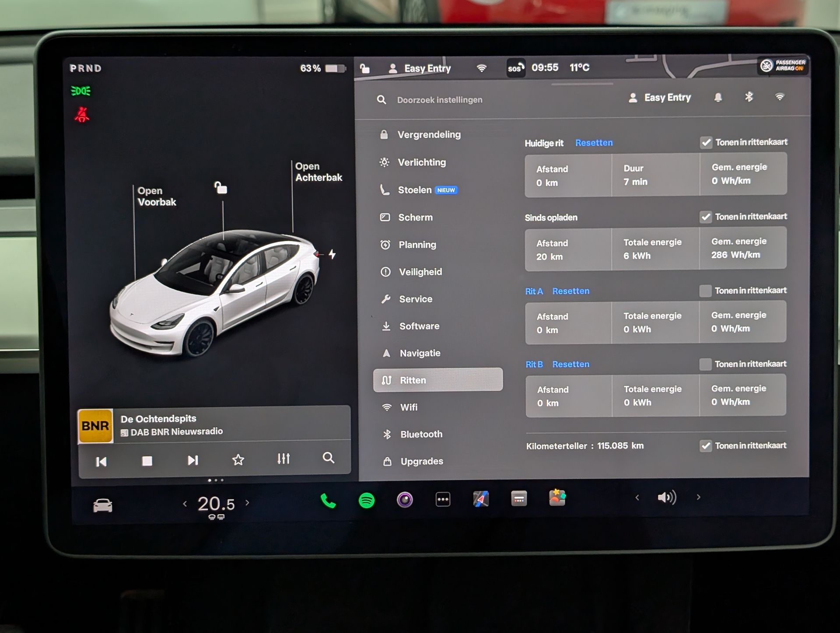Tap the car controls icon
The width and height of the screenshot is (840, 633).
click(103, 505)
